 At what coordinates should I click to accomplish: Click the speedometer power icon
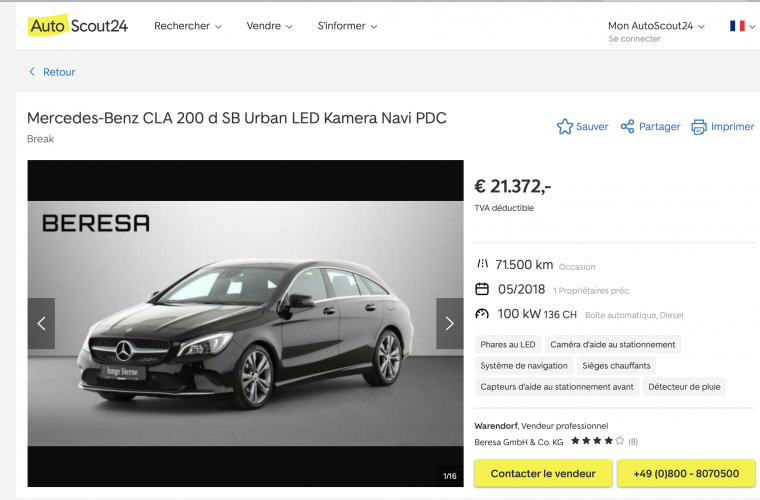(x=482, y=314)
